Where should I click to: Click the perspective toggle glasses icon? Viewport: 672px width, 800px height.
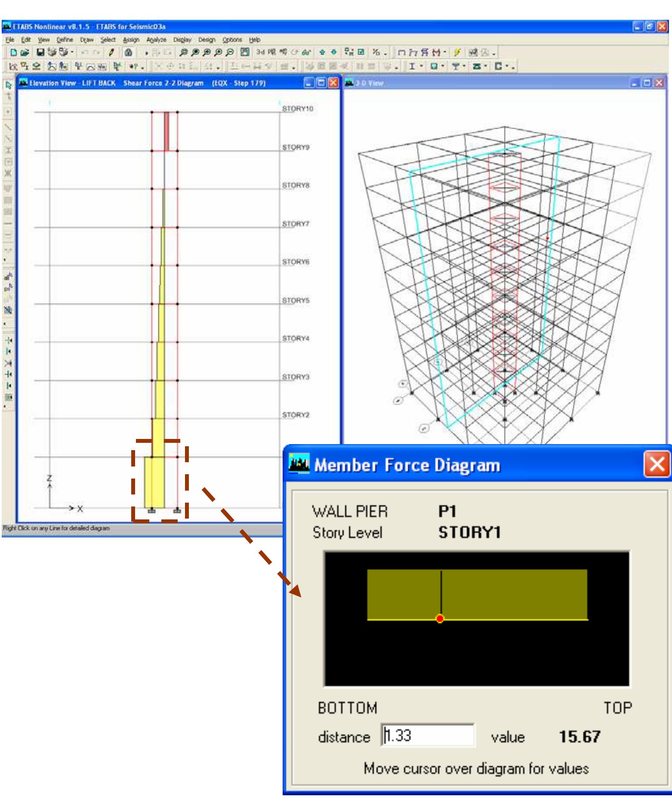pos(306,53)
